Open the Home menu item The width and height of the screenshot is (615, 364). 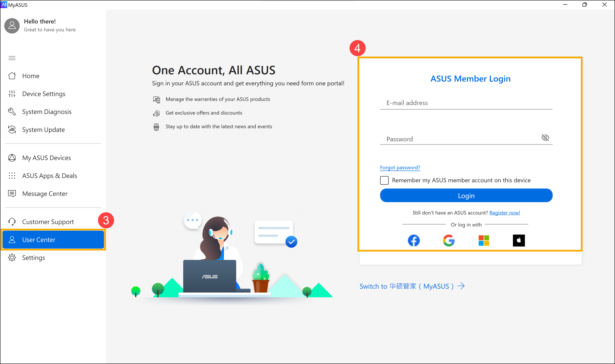[53, 76]
